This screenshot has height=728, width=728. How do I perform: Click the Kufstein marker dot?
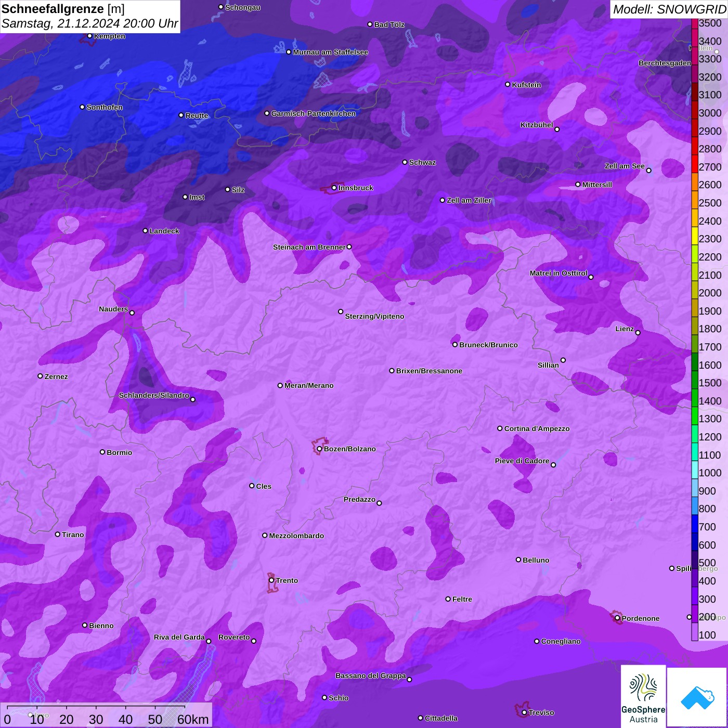(508, 84)
